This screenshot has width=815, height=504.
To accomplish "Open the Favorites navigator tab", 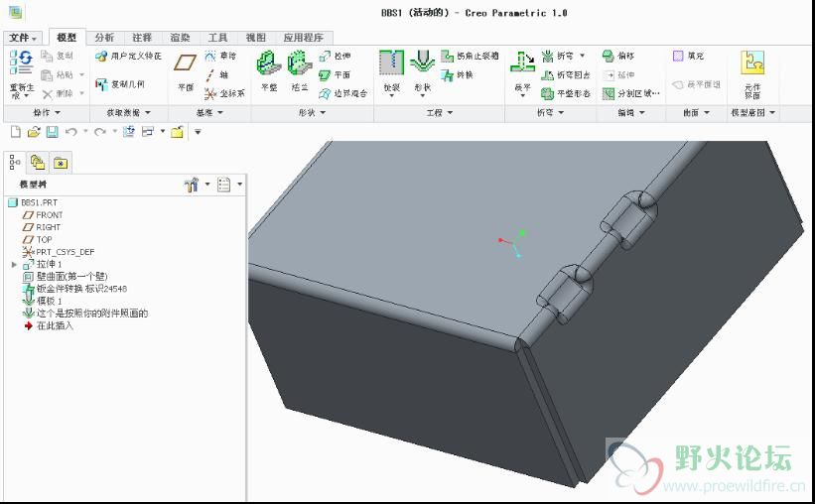I will 61,163.
